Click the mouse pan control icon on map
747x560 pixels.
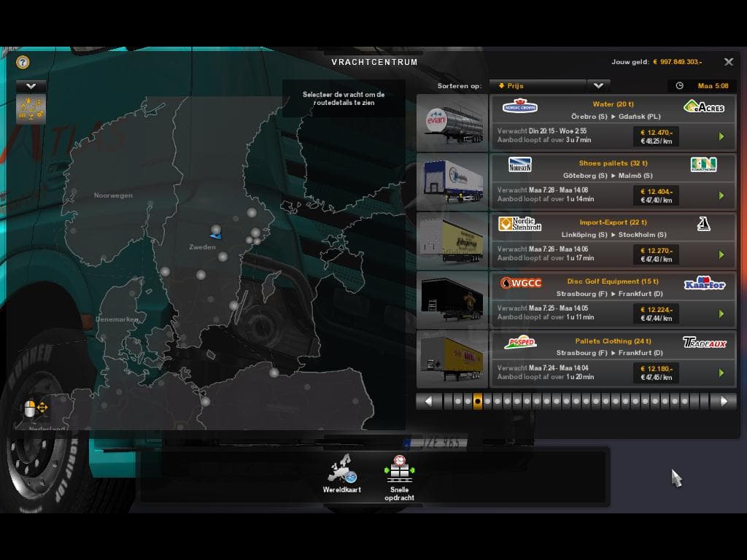tap(35, 408)
